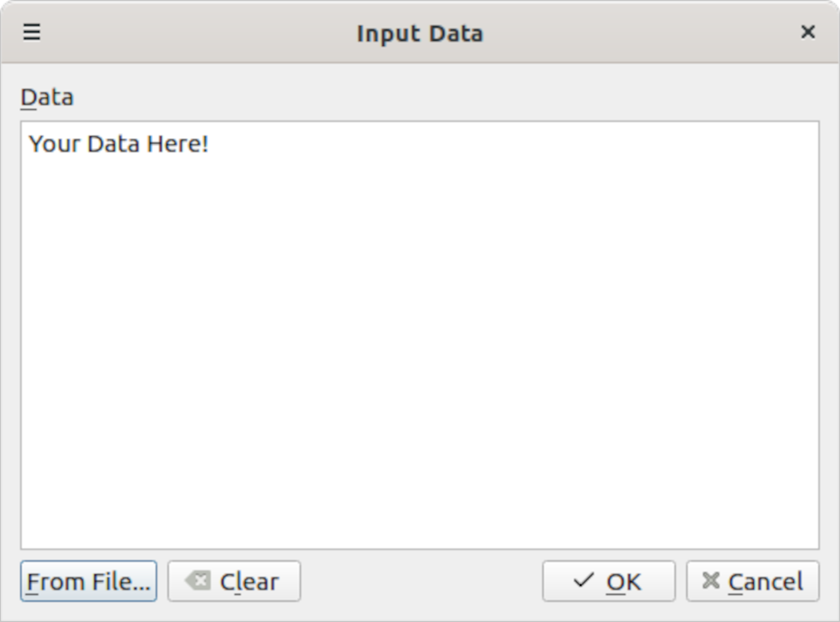Click the X icon on Cancel

tap(710, 580)
